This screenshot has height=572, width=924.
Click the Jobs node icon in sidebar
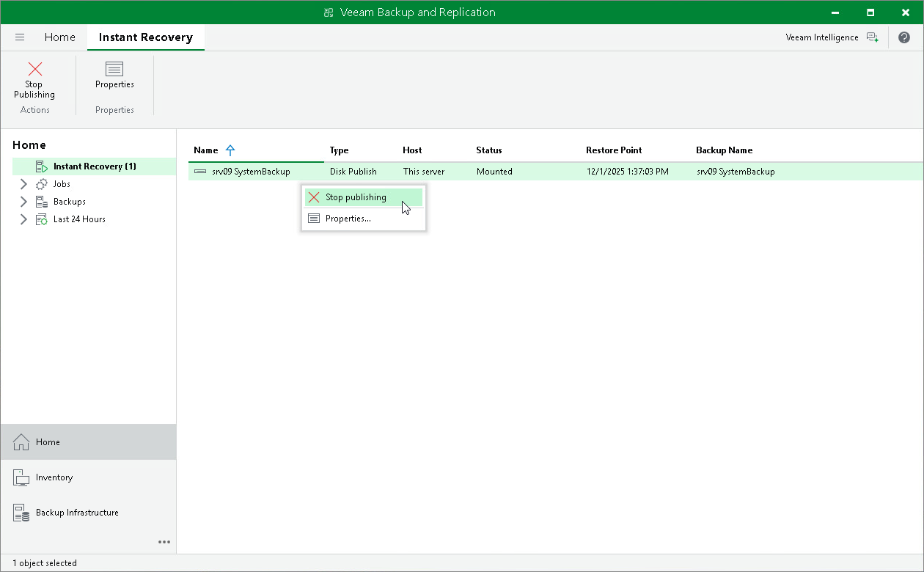tap(40, 183)
